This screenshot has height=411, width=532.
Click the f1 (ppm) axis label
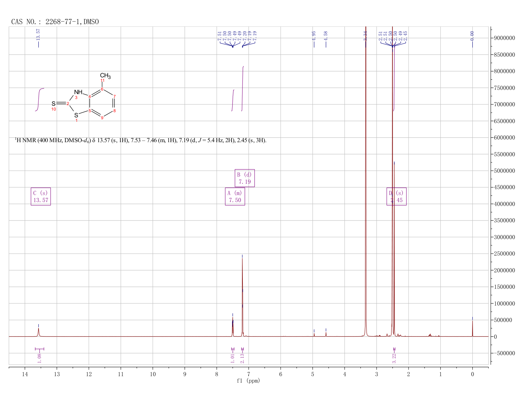(x=248, y=381)
